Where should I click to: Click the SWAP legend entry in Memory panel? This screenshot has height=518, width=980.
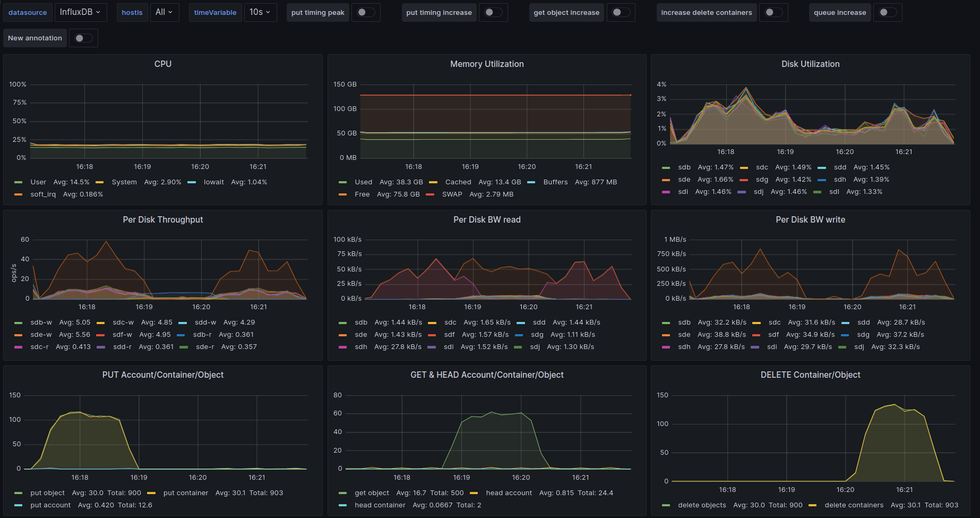coord(452,194)
